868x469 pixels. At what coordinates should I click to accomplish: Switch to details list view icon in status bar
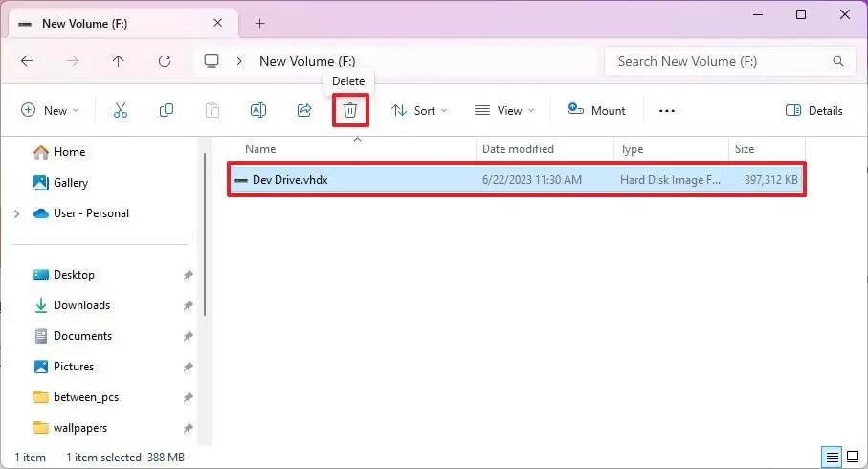click(832, 458)
